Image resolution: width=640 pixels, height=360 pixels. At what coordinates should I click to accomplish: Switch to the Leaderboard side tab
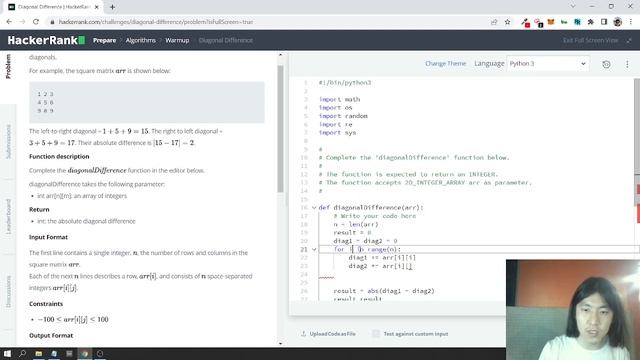coord(8,216)
